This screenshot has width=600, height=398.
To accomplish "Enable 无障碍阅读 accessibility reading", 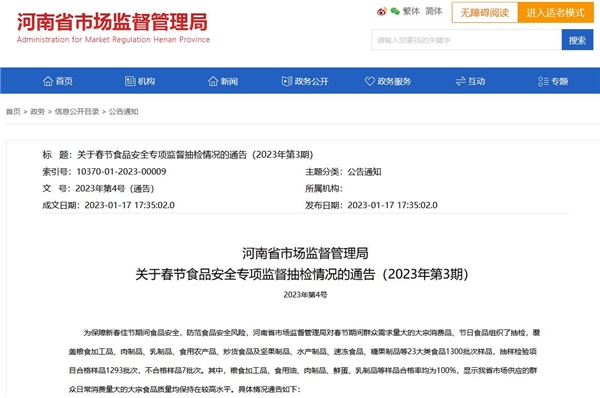I will [x=485, y=13].
